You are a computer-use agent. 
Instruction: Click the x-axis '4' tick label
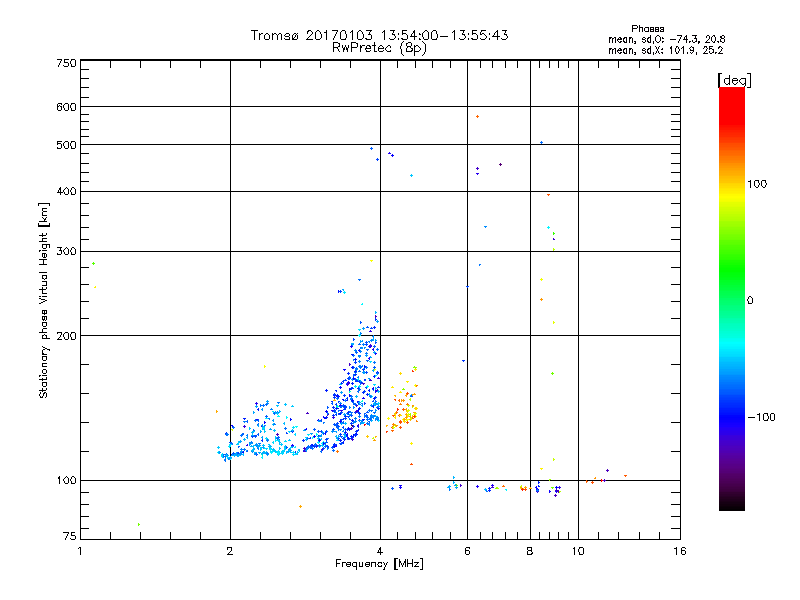(x=380, y=551)
